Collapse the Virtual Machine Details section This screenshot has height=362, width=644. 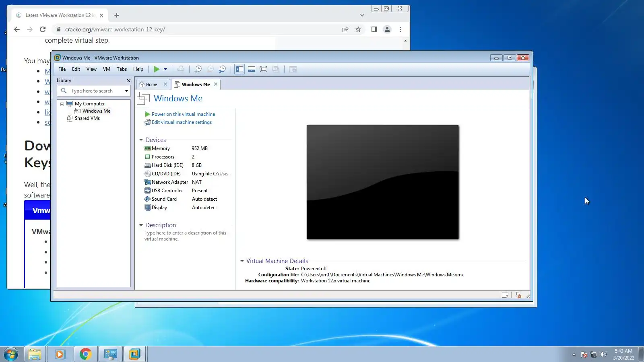coord(242,261)
